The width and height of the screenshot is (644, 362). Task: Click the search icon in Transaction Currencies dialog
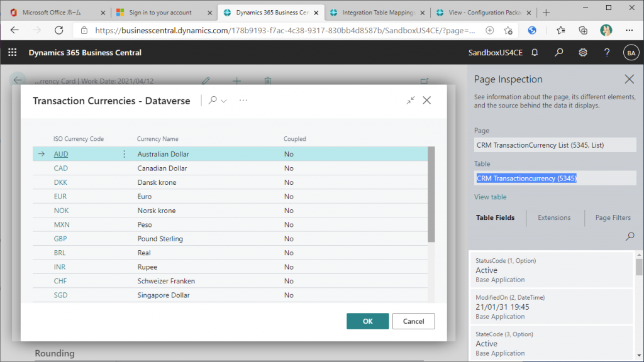click(213, 100)
